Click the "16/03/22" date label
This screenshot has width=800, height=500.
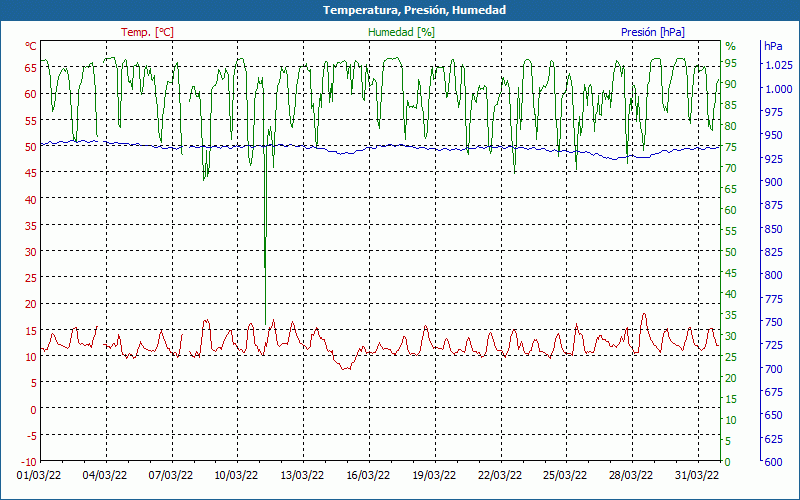(x=368, y=475)
